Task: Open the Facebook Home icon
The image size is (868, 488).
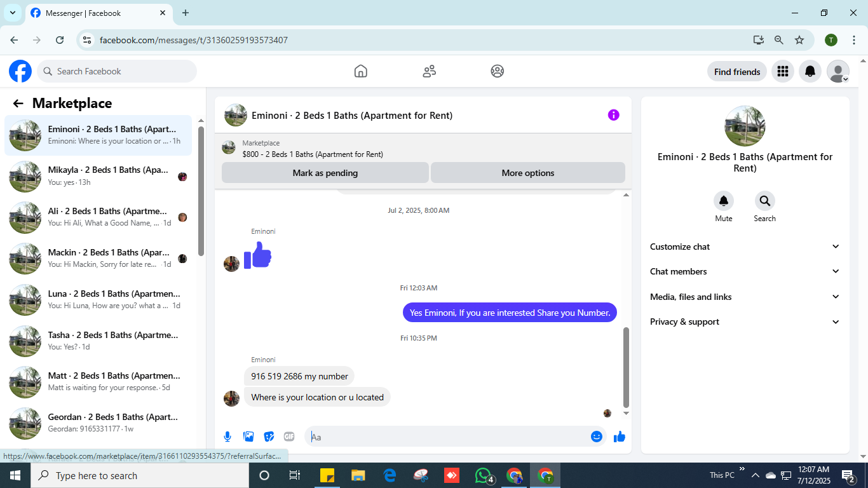Action: [x=361, y=71]
